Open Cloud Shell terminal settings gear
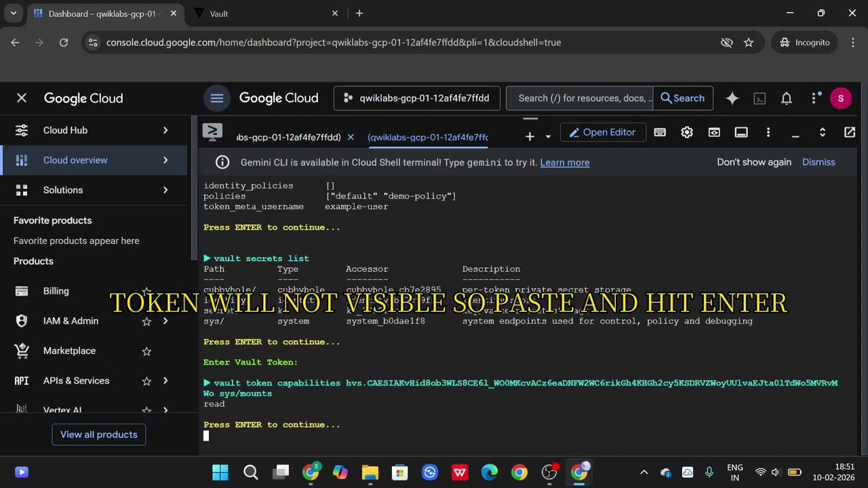 click(687, 132)
